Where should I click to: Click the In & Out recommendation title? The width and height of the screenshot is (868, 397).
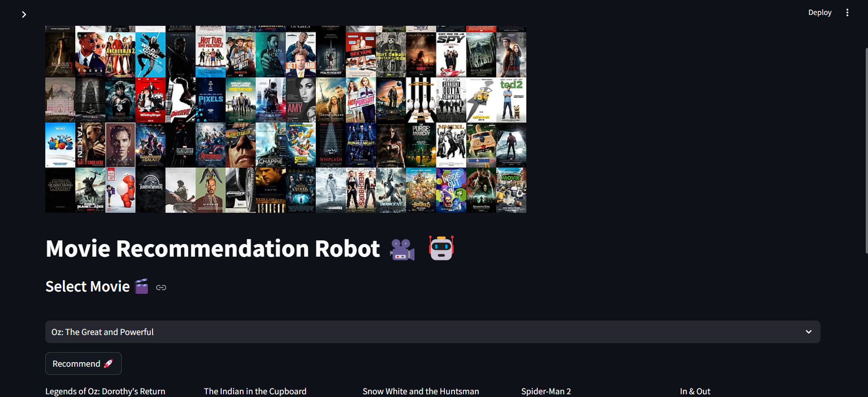tap(695, 391)
